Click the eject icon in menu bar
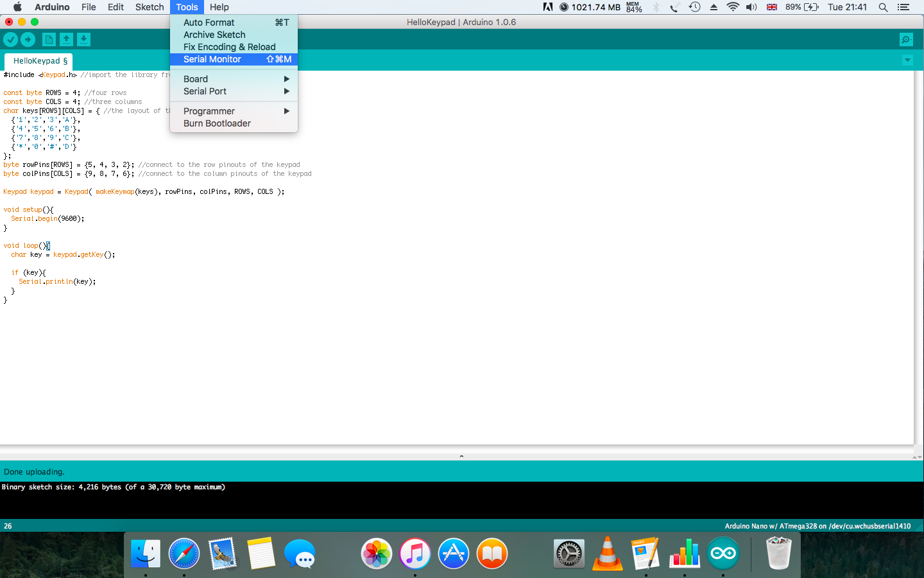 click(714, 7)
